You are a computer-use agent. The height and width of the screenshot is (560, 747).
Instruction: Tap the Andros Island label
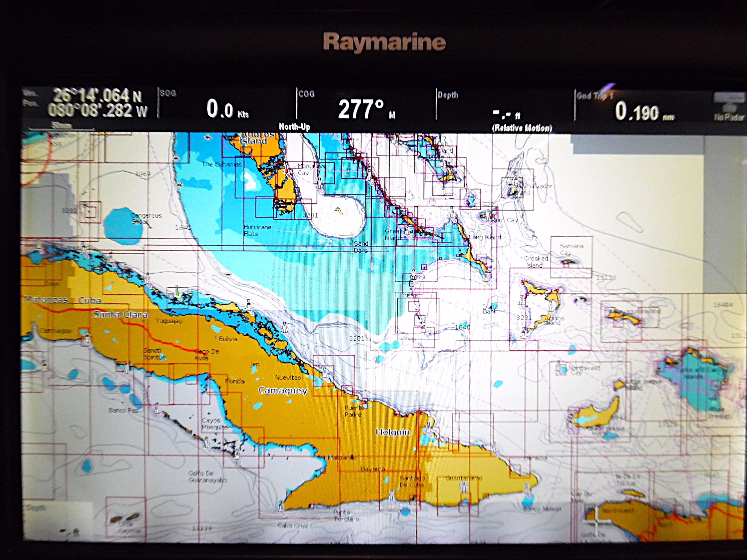pyautogui.click(x=256, y=138)
